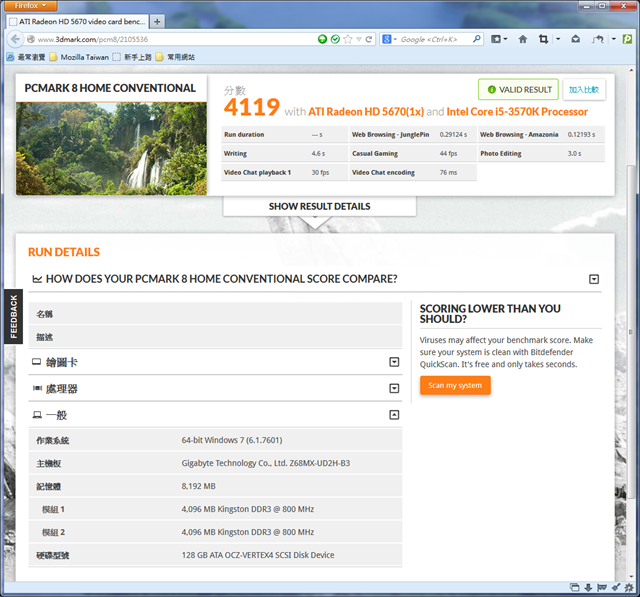Click the green up-arrow icon in address bar
This screenshot has width=640, height=597.
pos(322,39)
